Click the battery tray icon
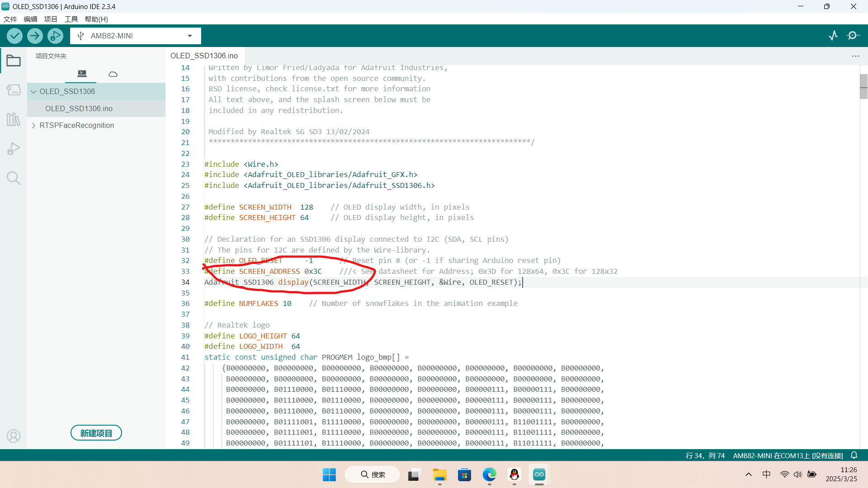This screenshot has height=488, width=868. 812,474
